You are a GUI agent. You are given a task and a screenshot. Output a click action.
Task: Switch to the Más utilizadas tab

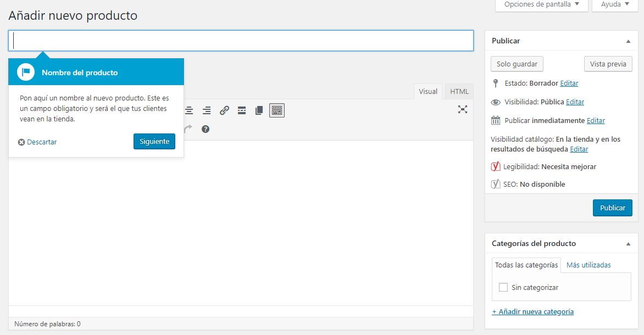click(x=589, y=265)
